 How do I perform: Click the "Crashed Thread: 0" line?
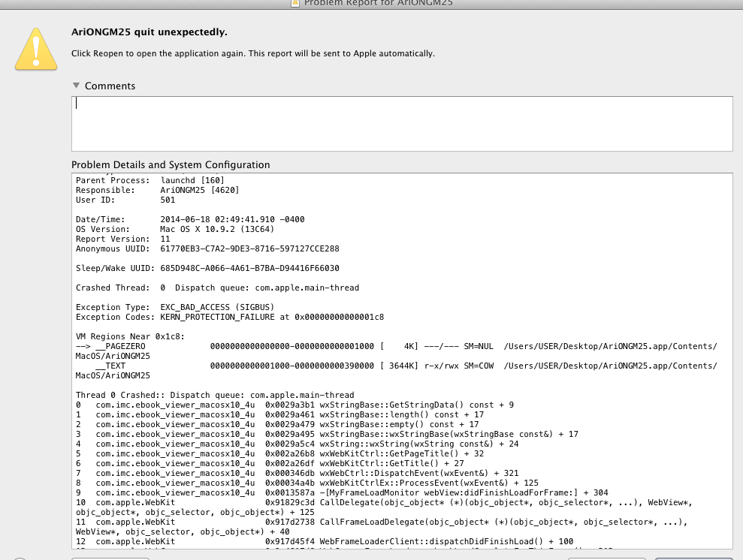218,288
